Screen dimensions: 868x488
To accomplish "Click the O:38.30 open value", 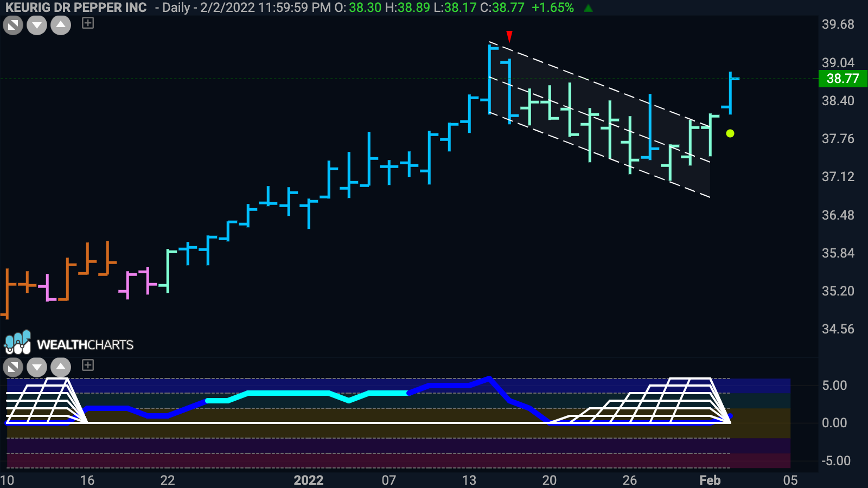I will (x=358, y=8).
